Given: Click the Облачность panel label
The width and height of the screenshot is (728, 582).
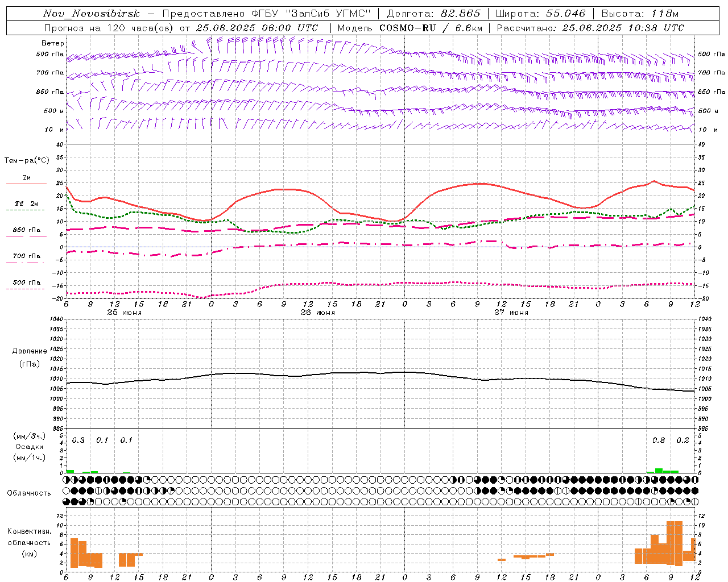Looking at the screenshot, I should pos(28,493).
